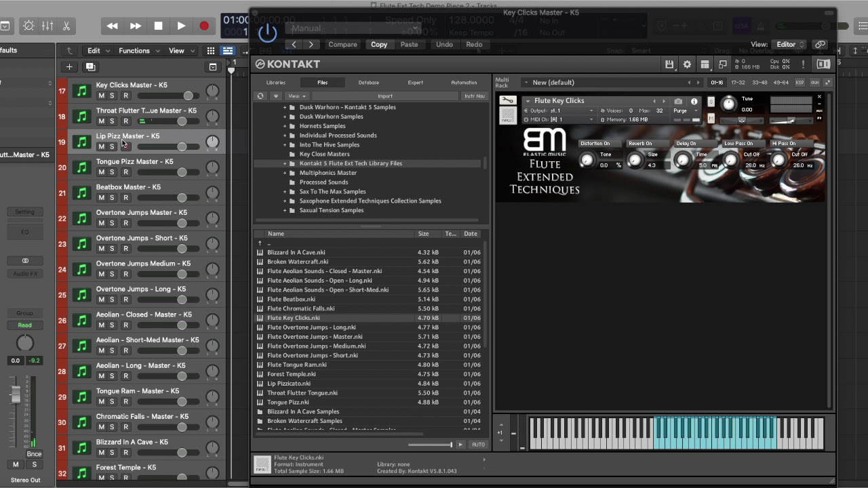This screenshot has height=488, width=868.
Task: Click the plugin link chain icon
Action: click(x=820, y=45)
